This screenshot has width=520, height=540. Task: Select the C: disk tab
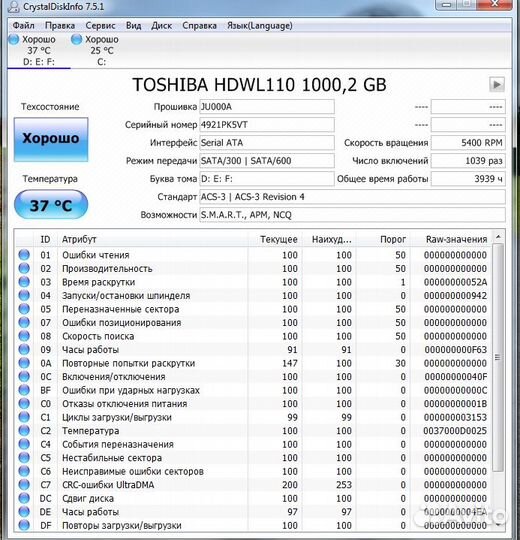point(96,51)
